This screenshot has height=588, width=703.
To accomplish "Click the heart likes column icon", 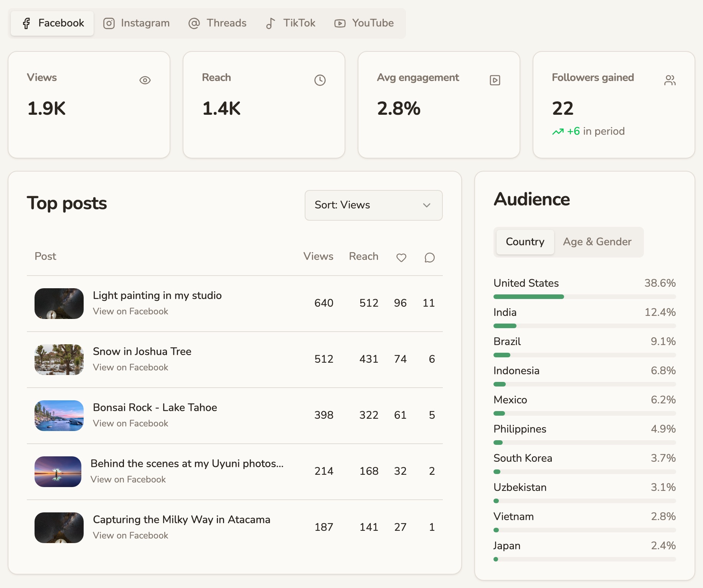I will point(401,258).
